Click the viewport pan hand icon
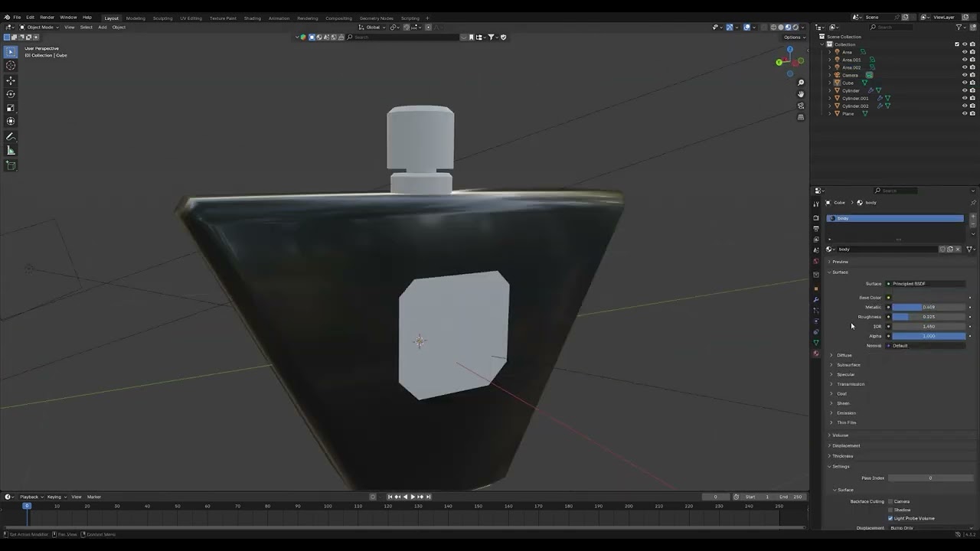The height and width of the screenshot is (551, 980). click(801, 94)
